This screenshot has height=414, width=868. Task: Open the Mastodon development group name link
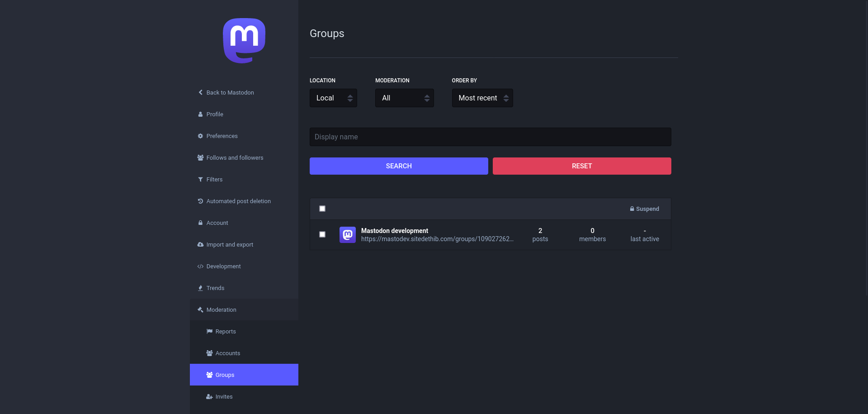[x=394, y=231]
